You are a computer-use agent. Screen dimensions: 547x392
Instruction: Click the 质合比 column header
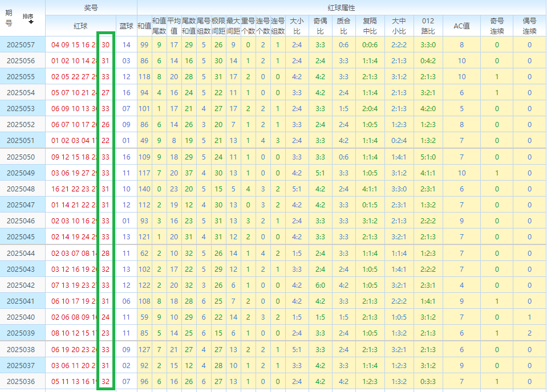(343, 26)
